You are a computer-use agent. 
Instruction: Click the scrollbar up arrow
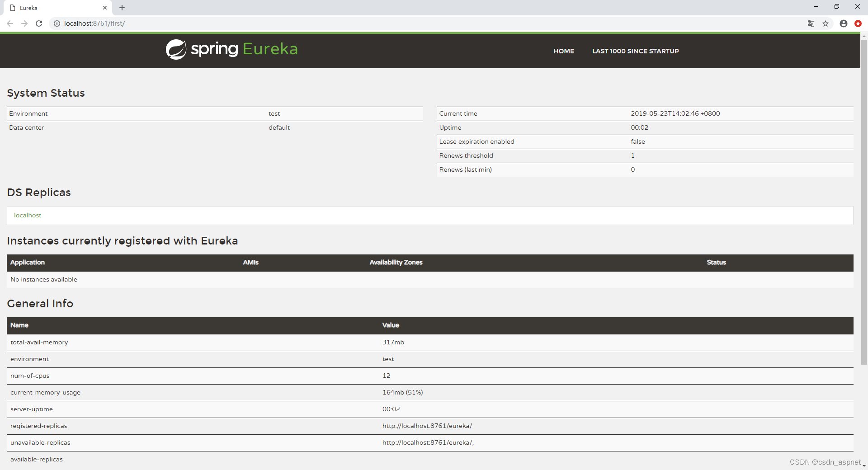[864, 36]
